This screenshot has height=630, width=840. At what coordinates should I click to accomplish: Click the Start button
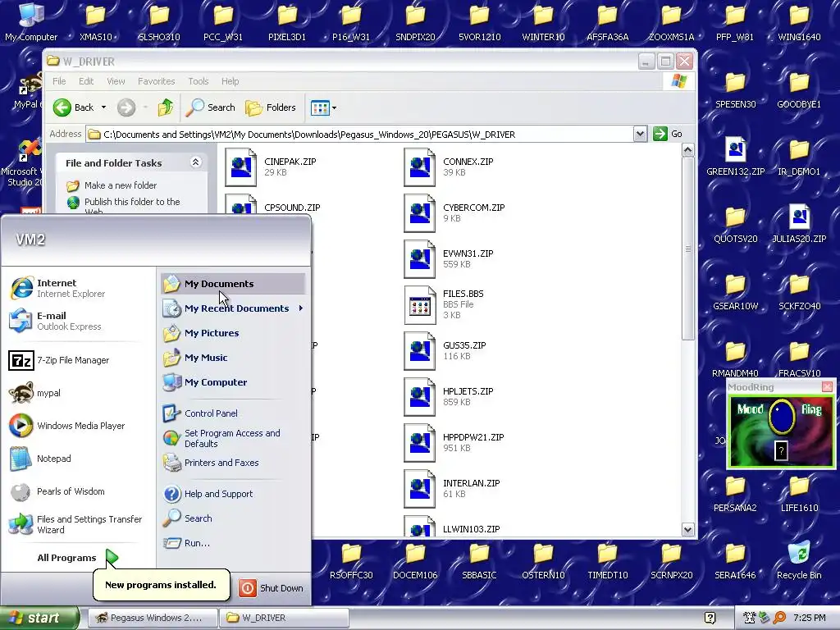39,618
